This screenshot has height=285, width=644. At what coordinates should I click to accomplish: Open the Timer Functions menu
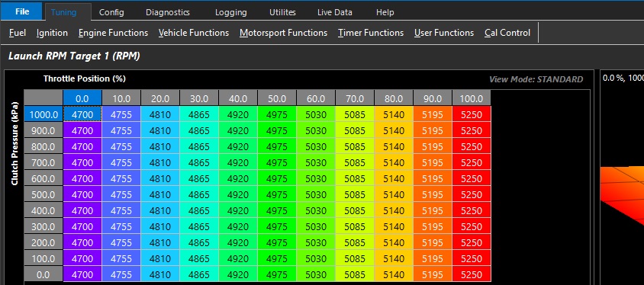click(371, 33)
